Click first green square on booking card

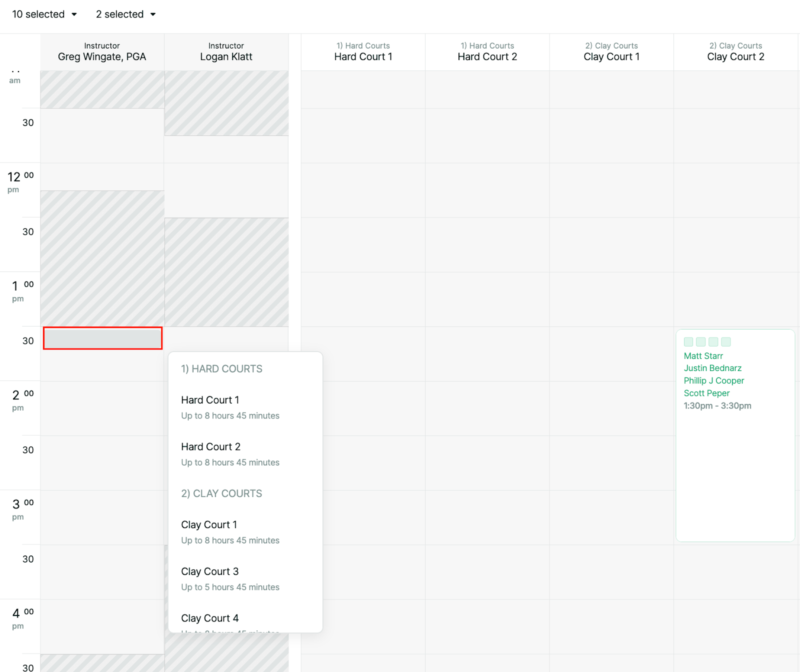[688, 342]
